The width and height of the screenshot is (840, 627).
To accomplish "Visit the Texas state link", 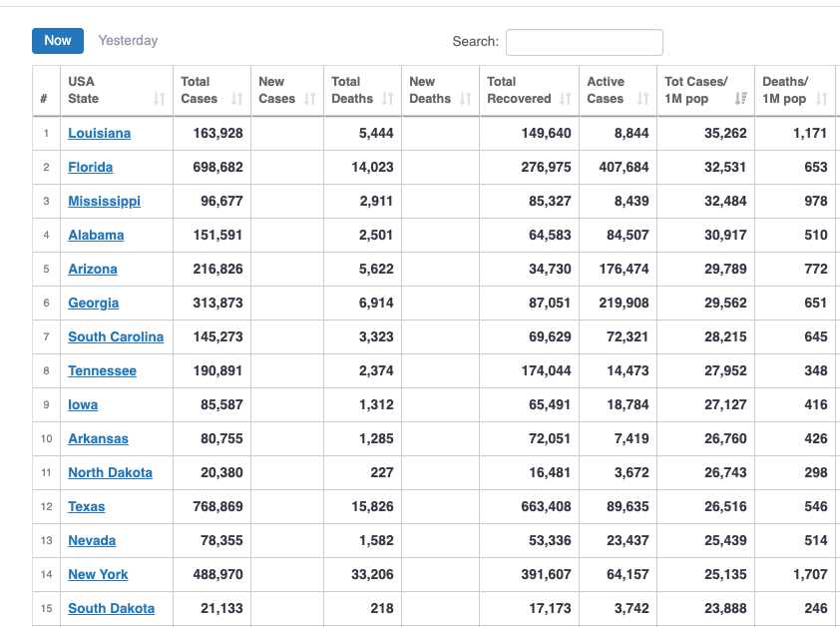I will pos(86,506).
